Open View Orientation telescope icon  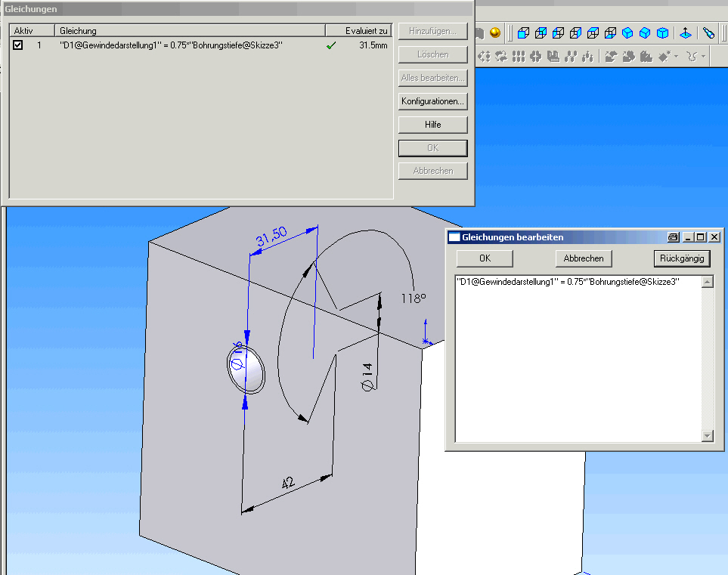[x=708, y=33]
